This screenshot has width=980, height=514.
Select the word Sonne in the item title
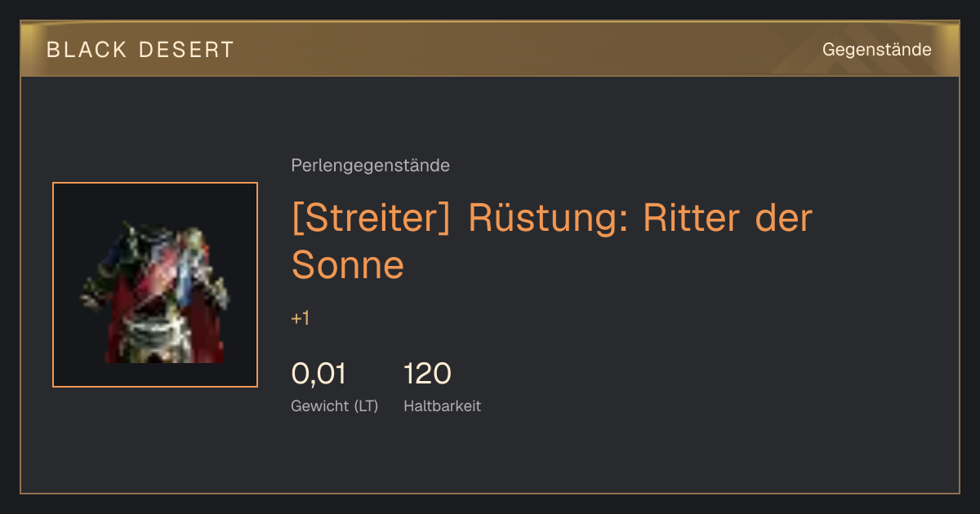(x=348, y=265)
